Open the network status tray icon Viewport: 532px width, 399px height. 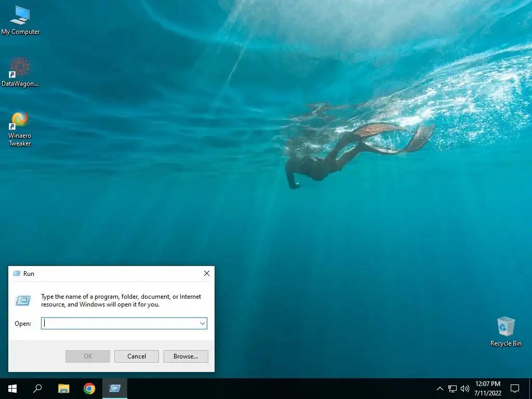(453, 389)
